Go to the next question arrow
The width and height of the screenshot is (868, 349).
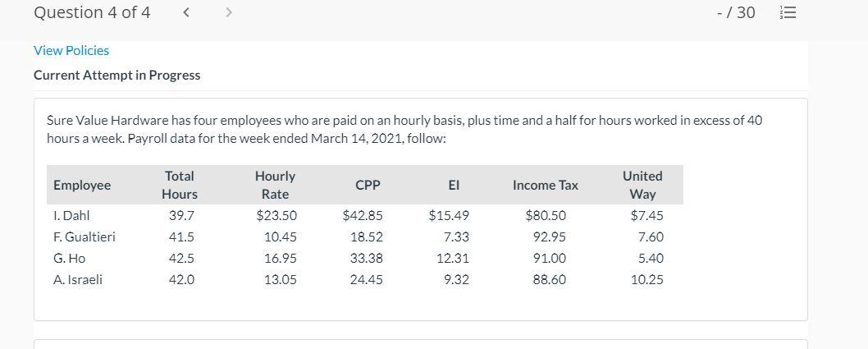(229, 12)
